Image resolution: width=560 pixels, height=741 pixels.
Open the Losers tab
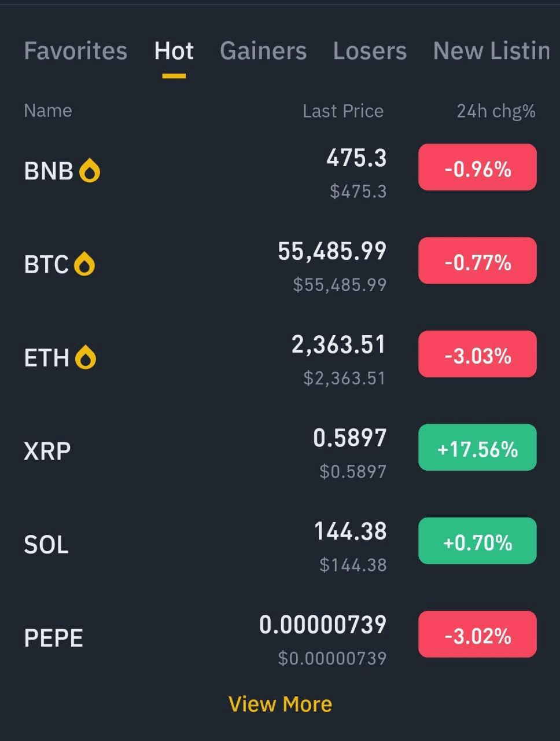tap(370, 51)
